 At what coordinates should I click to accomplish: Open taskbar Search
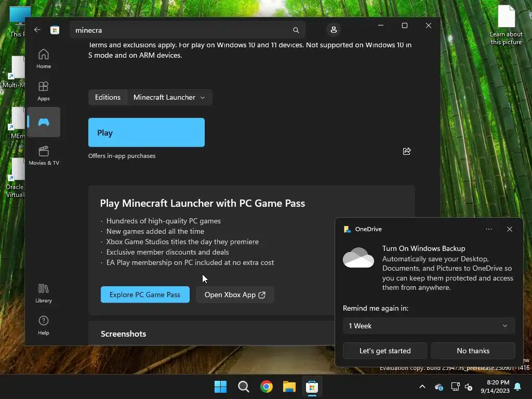[243, 387]
